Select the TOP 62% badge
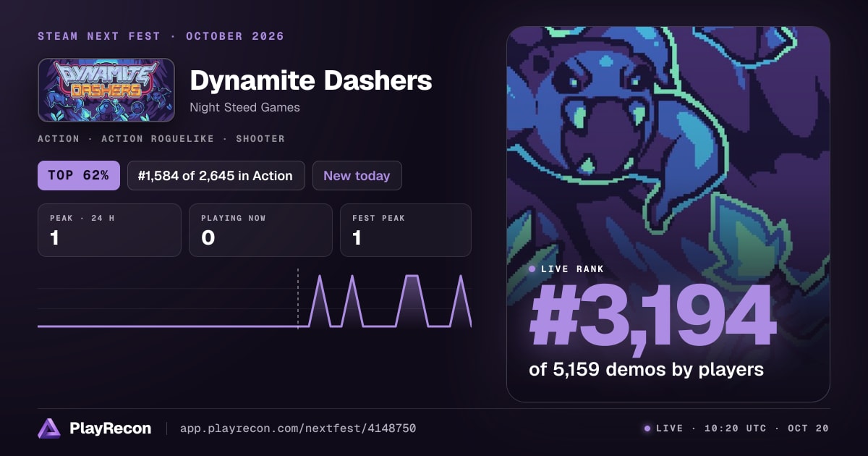Viewport: 868px width, 456px height. click(x=79, y=175)
